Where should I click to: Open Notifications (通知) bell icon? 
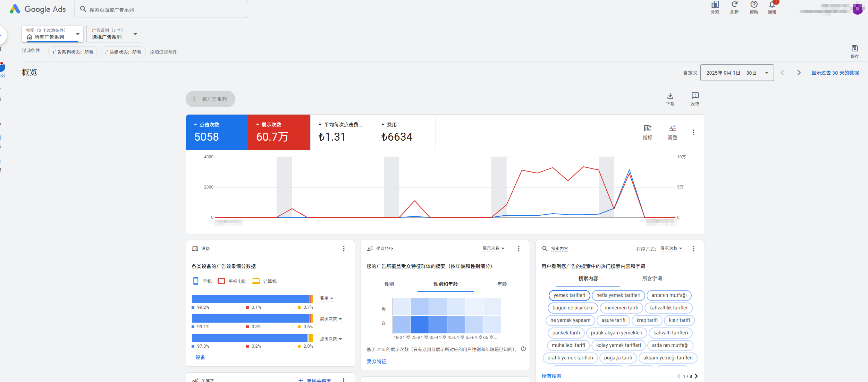[x=772, y=5]
